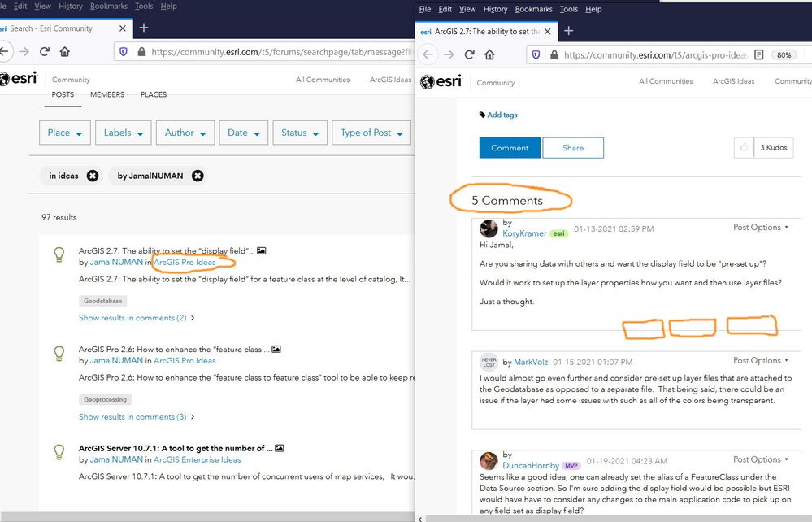Open a new tab in the left browser
This screenshot has height=522, width=812.
pyautogui.click(x=144, y=28)
